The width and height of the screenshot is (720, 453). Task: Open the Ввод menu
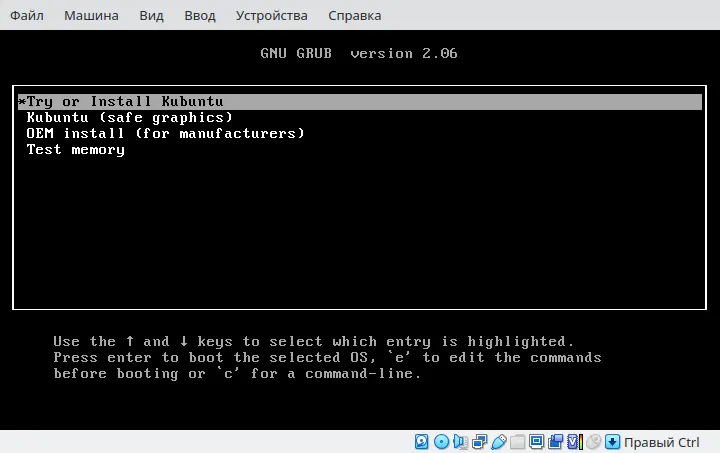(200, 16)
